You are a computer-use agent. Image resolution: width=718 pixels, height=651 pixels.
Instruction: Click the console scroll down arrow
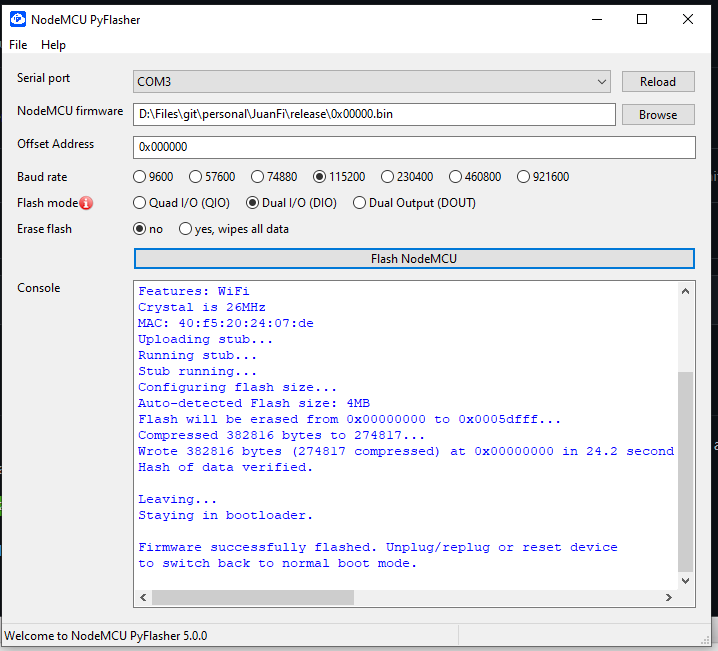pyautogui.click(x=685, y=581)
